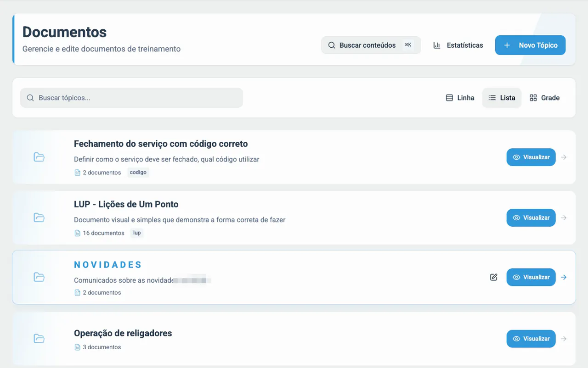Viewport: 588px width, 368px height.
Task: Click folder icon of LUP - Lições de Um Ponto
Action: pyautogui.click(x=39, y=217)
